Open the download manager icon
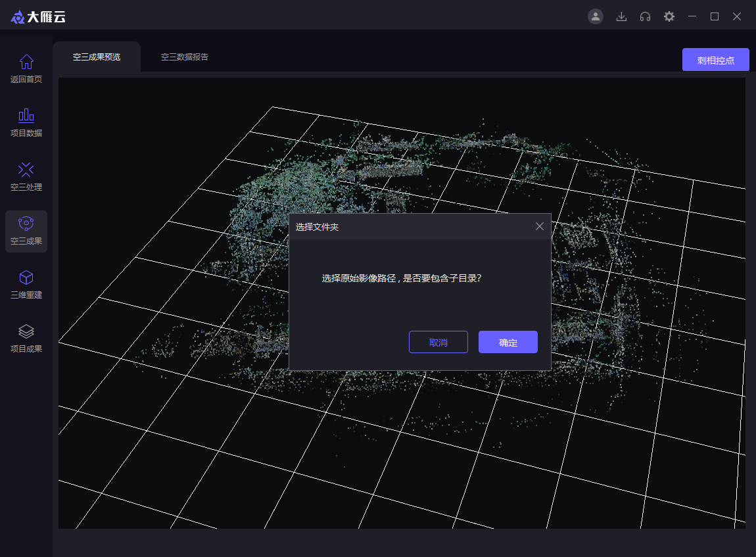 click(x=621, y=17)
